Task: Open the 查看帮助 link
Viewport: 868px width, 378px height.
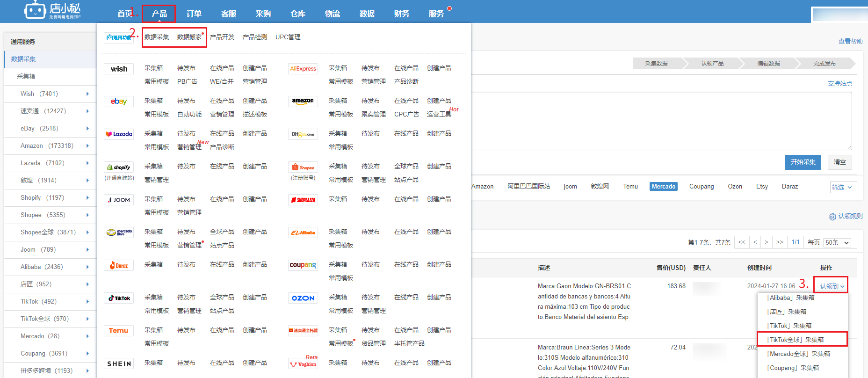Action: pos(850,41)
